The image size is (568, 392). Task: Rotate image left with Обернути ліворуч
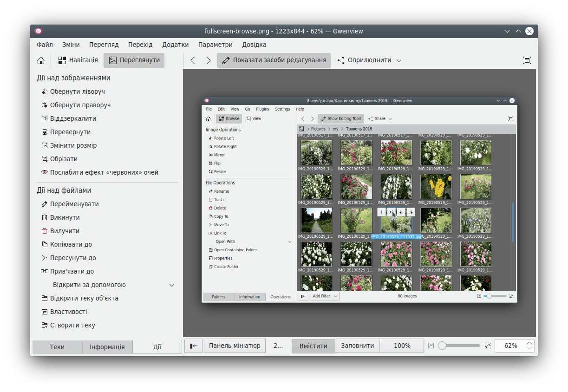click(x=77, y=91)
